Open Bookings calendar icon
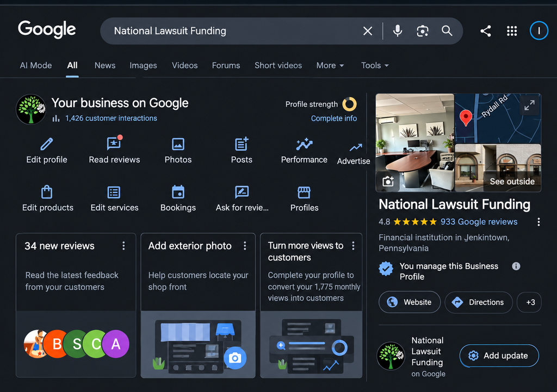This screenshot has width=557, height=392. point(178,192)
